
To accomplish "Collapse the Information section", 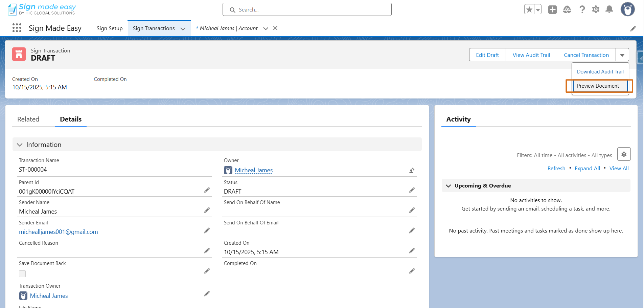I will (x=20, y=145).
